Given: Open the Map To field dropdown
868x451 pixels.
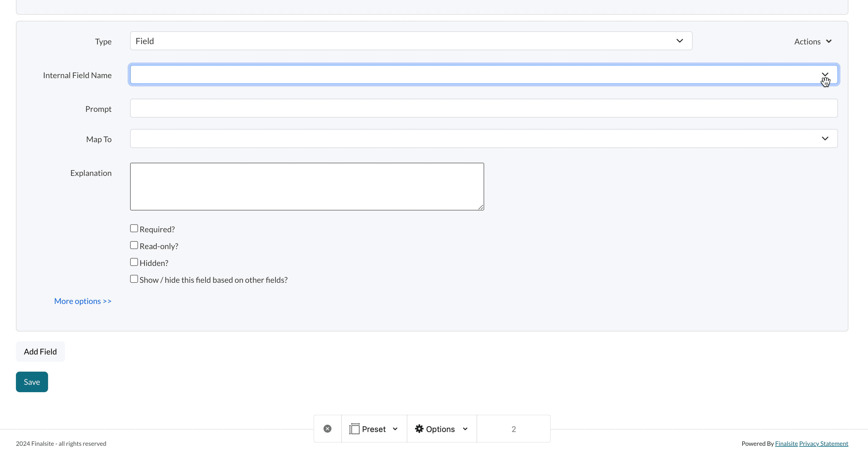Looking at the screenshot, I should click(x=825, y=138).
